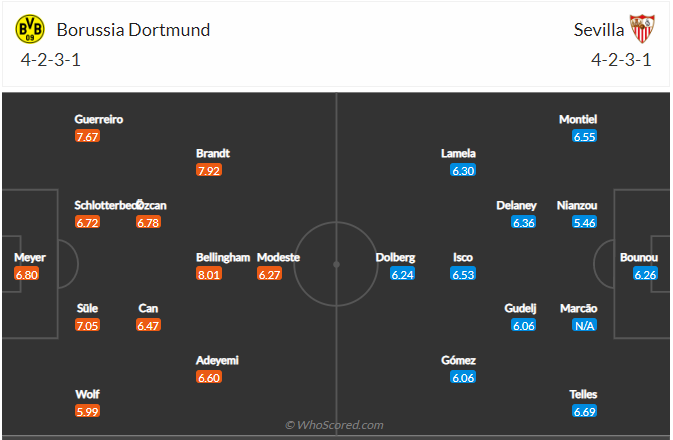
Task: Click the Sevilla club crest
Action: (640, 29)
